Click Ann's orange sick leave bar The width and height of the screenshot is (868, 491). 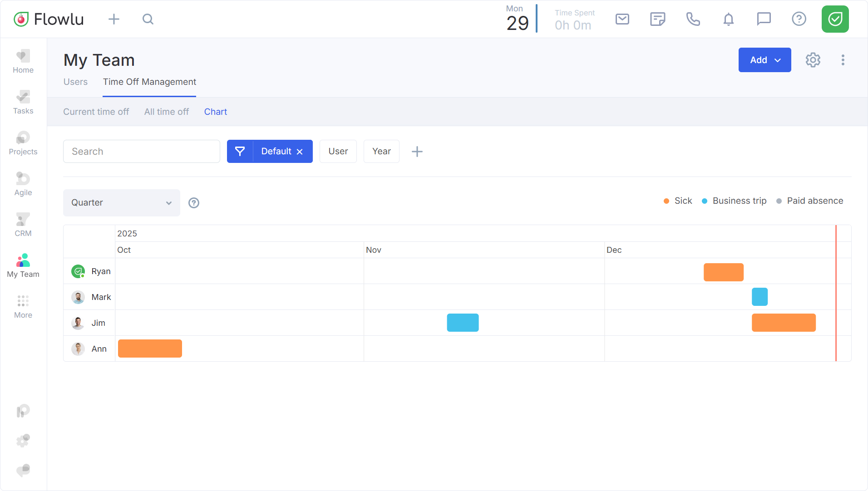coord(150,349)
